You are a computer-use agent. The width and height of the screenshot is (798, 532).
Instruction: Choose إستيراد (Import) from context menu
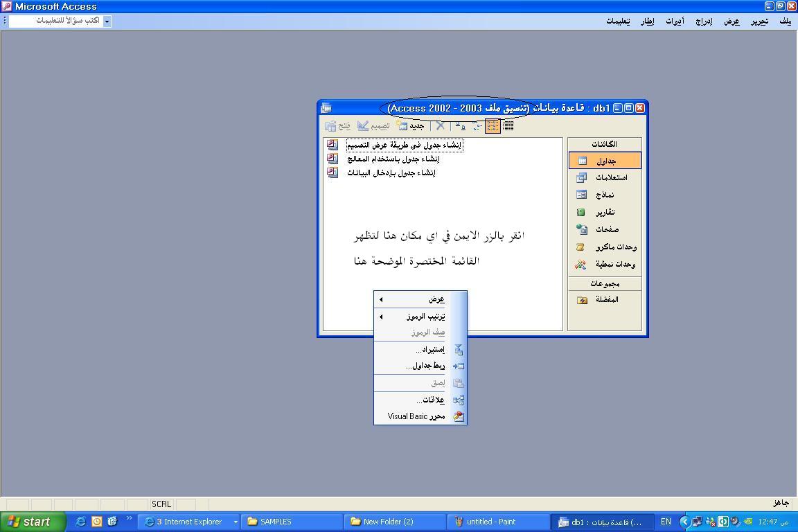(420, 350)
